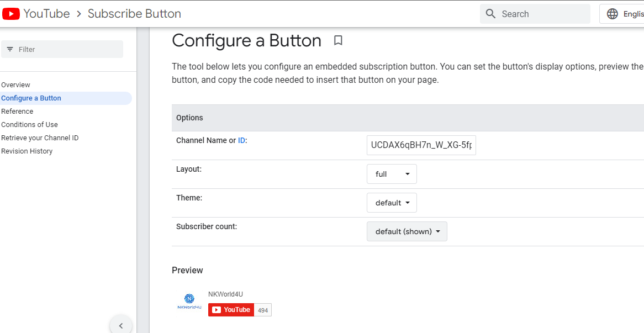Click the Preview heading
Viewport: 644px width, 333px height.
pos(187,270)
